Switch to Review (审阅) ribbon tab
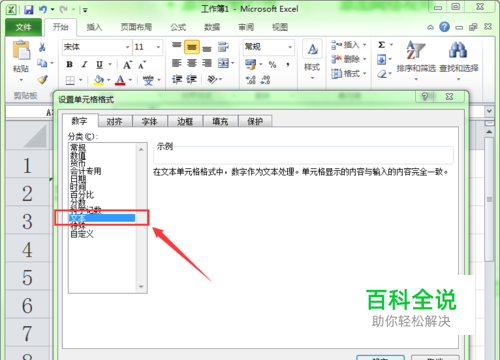Viewport: 500px width, 360px height. [246, 27]
